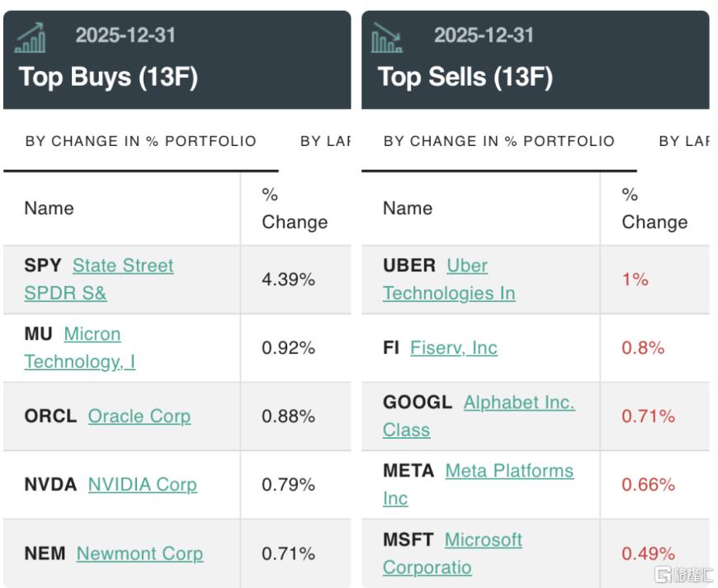Switch to the partially visible Top Buys second tab
718x588 pixels.
pyautogui.click(x=326, y=141)
